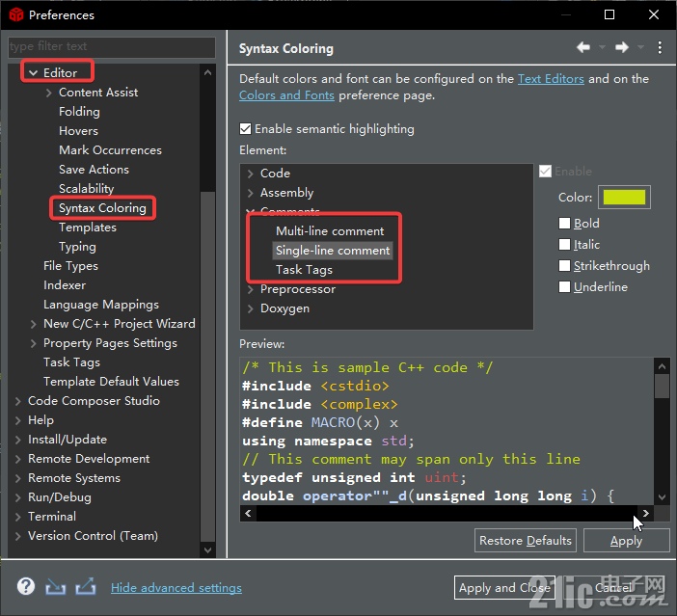Toggle the Strikethrough checkbox
Viewport: 677px width, 616px height.
coord(564,265)
